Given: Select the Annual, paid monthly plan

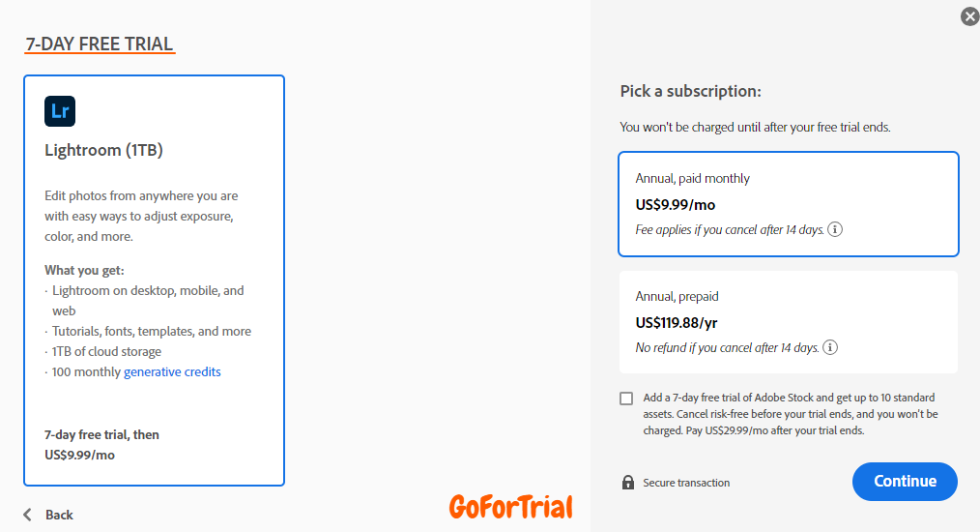Looking at the screenshot, I should click(788, 204).
